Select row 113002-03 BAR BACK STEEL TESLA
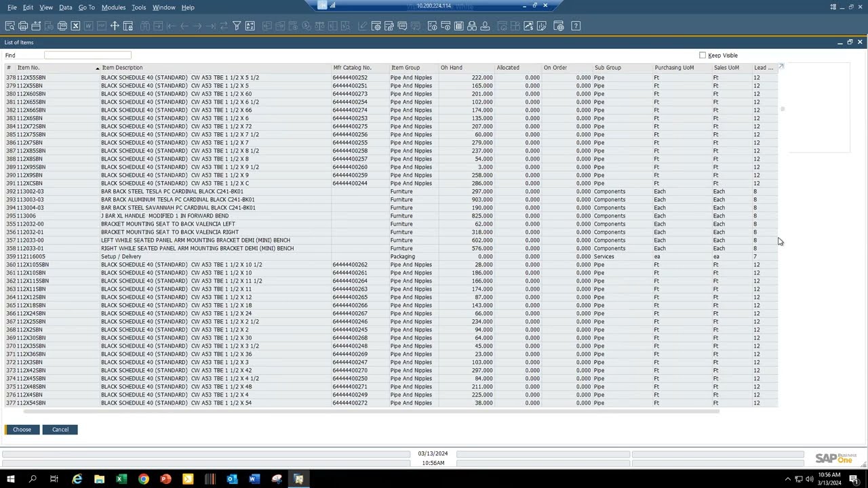Screen dimensions: 868x488 391,191
